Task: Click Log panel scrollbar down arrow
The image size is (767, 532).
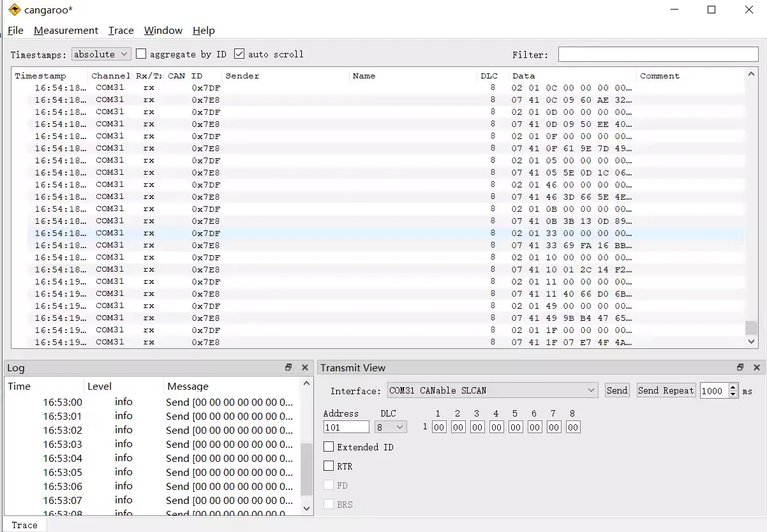Action: coord(307,508)
